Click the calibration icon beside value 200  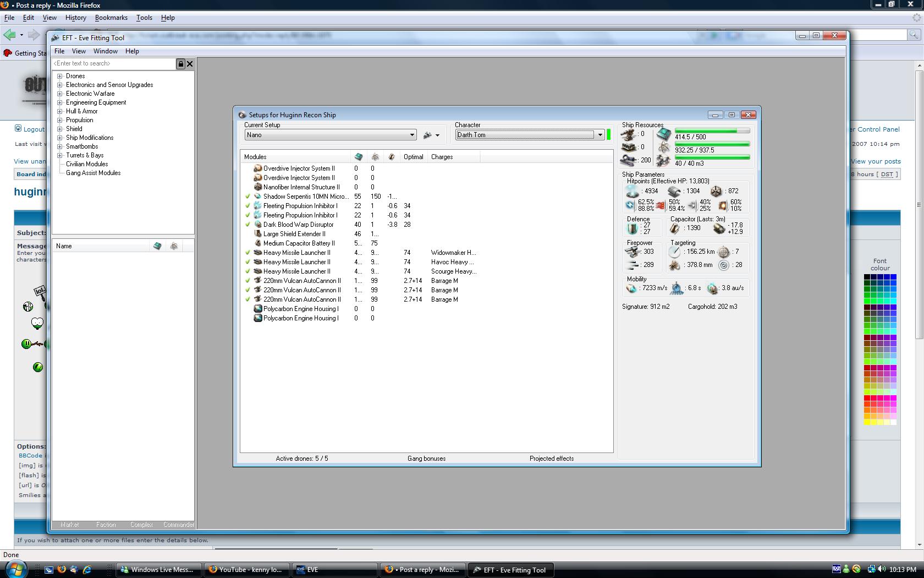point(628,160)
